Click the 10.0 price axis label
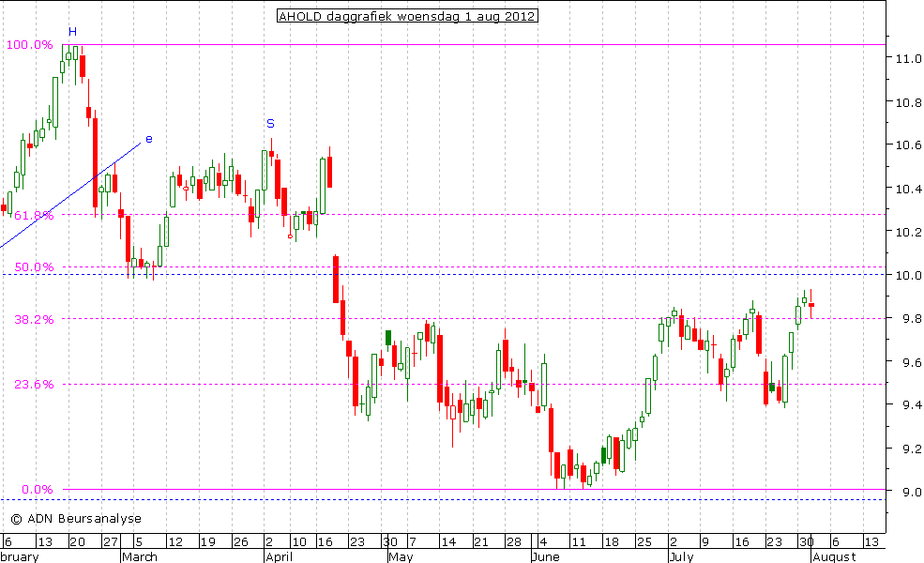924x563 pixels. coord(908,275)
